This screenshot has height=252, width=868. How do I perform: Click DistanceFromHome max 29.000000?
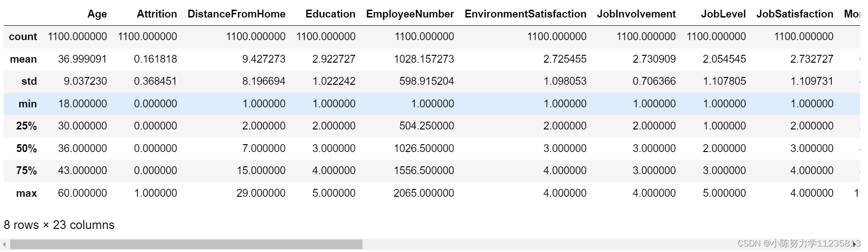(x=261, y=193)
